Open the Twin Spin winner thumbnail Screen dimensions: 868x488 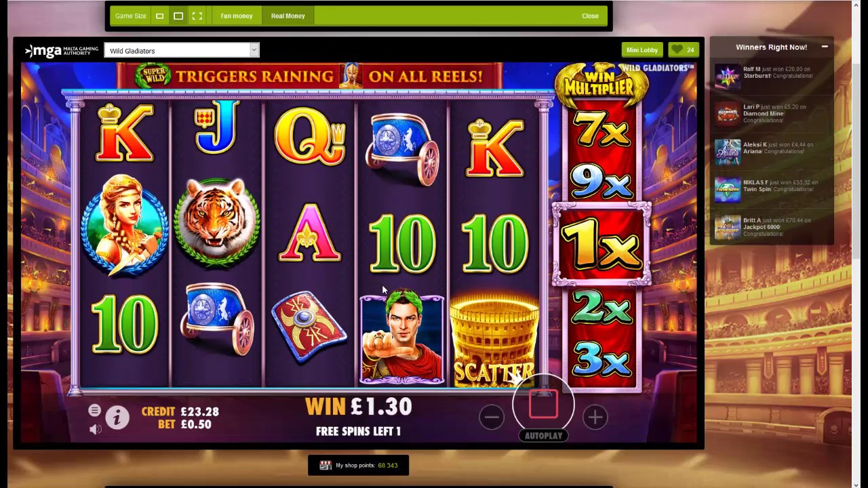tap(728, 190)
